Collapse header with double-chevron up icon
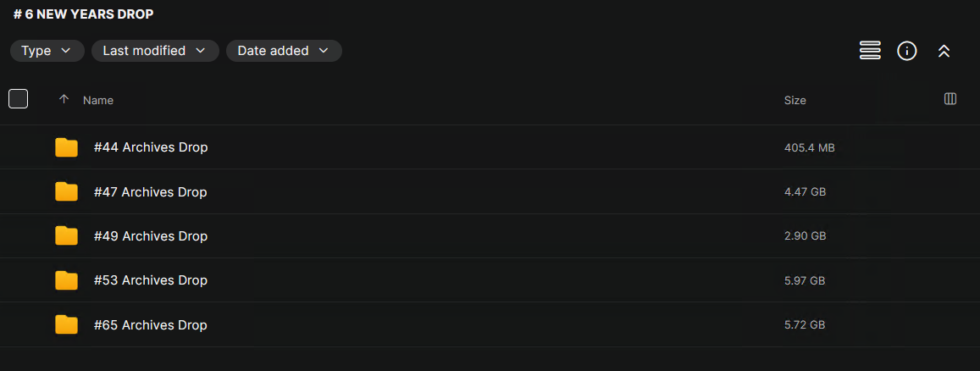 pos(944,51)
